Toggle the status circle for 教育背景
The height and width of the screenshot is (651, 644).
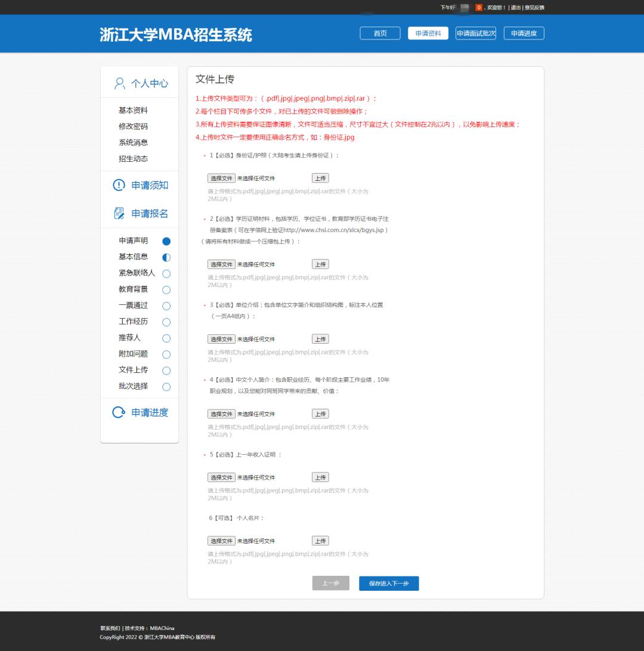166,289
